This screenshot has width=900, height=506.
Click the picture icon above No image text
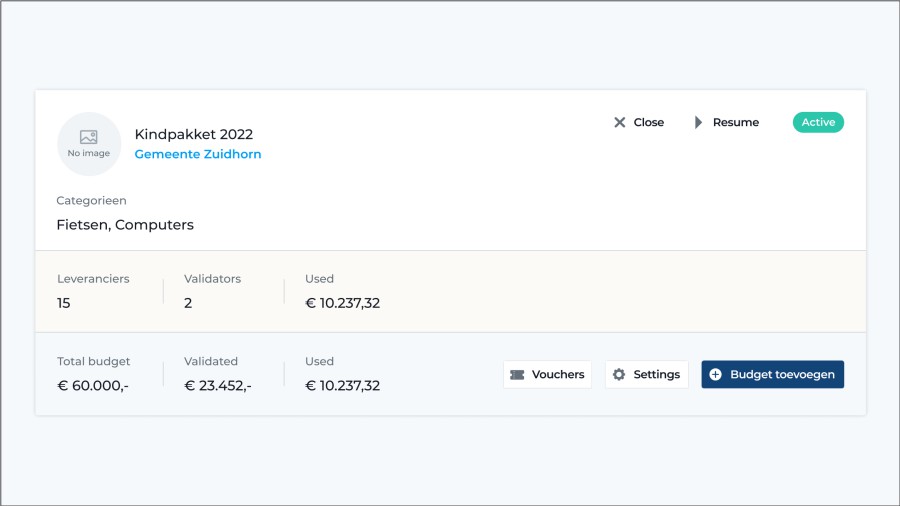[89, 137]
